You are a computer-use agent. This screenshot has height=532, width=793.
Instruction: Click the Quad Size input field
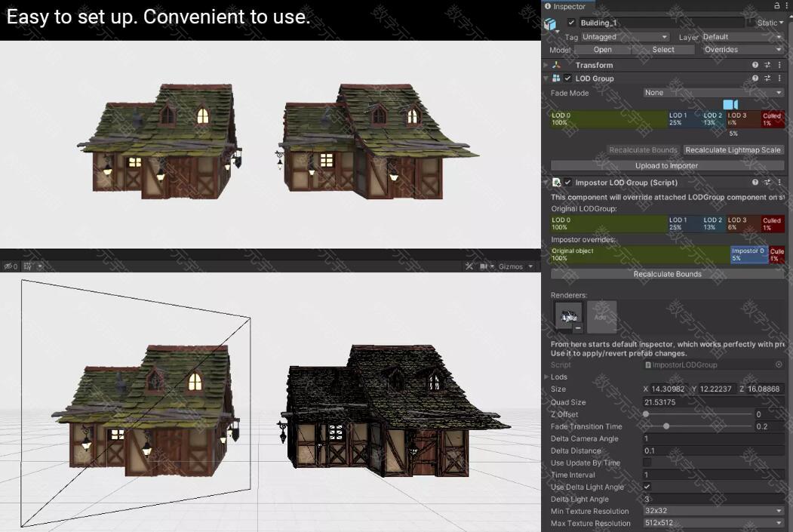pos(713,402)
